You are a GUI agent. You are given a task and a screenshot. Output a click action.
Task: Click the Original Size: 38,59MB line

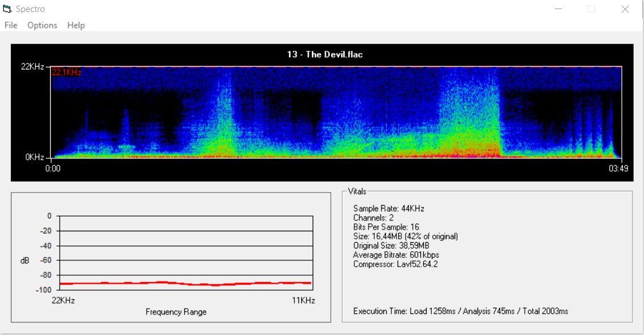391,246
